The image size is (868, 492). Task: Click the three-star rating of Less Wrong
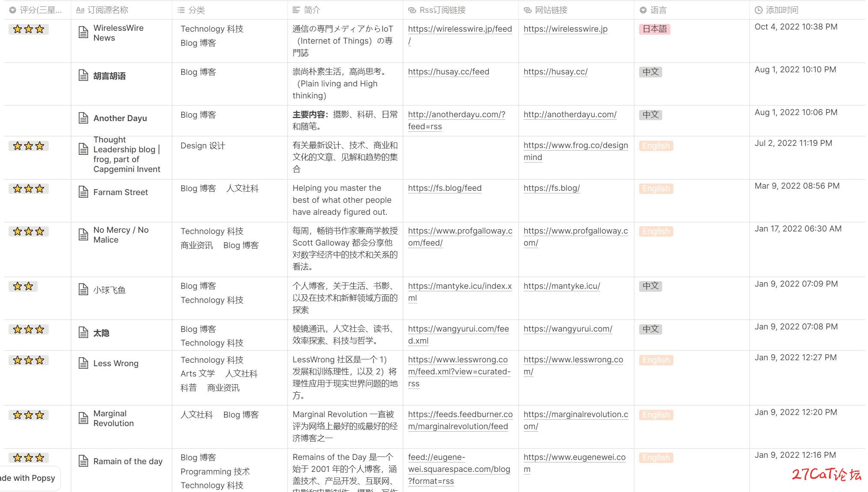tap(29, 360)
